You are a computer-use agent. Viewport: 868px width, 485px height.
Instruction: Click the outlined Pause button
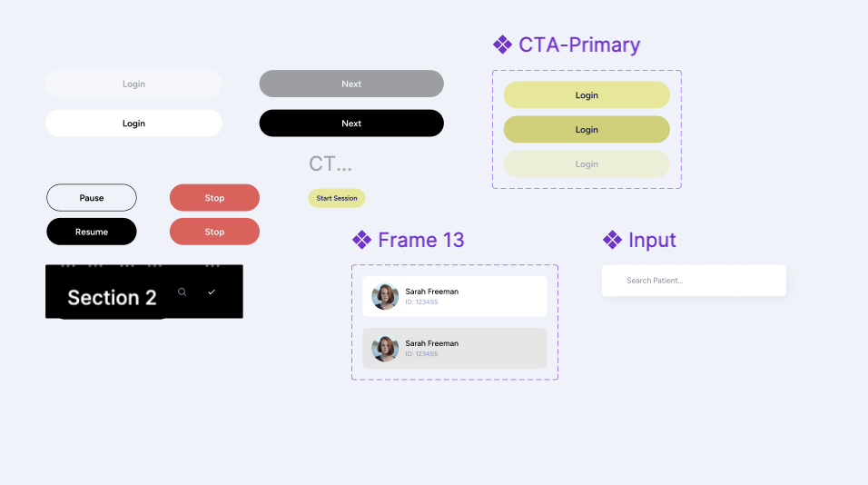tap(92, 198)
